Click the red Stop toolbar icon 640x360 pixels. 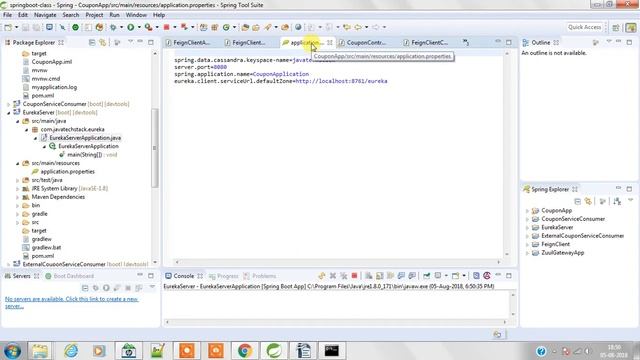(167, 27)
